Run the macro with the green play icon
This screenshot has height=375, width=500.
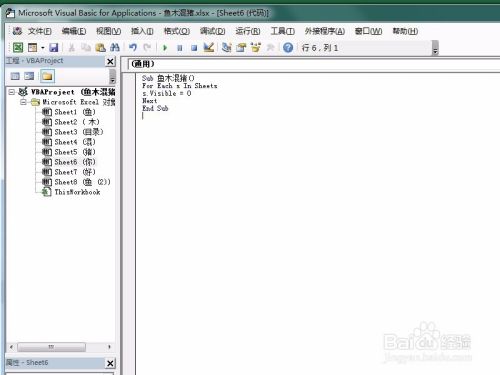165,48
